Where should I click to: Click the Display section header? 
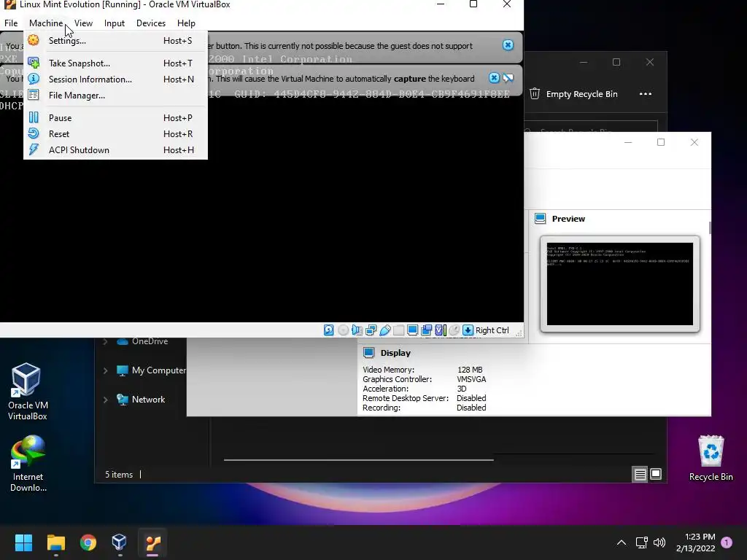point(395,353)
